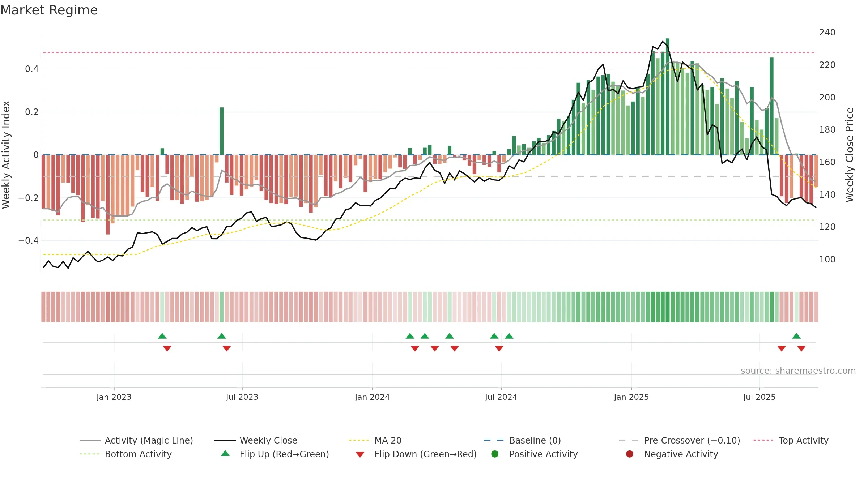Viewport: 868px width, 488px height.
Task: Click the source: sharemaestro.com text
Action: [x=798, y=371]
